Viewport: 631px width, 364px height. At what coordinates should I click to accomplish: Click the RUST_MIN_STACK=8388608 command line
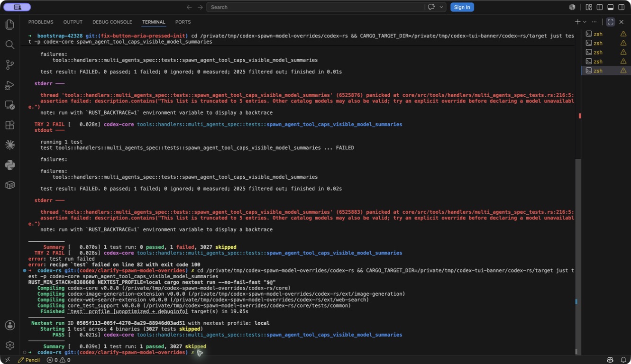pos(152,282)
